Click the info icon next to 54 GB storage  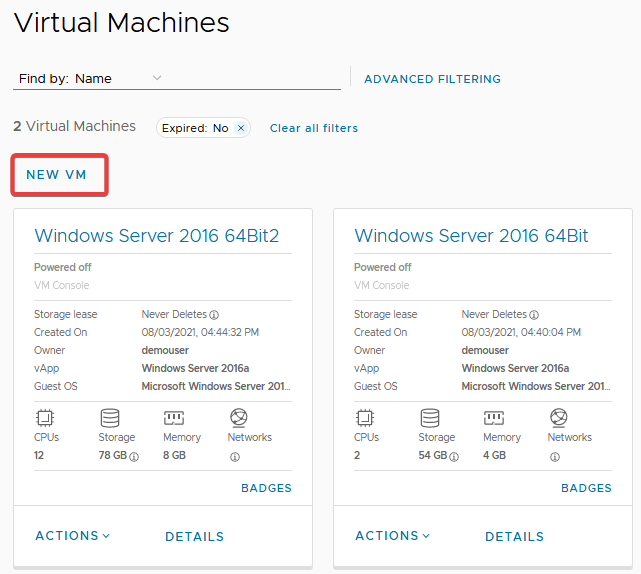454,457
